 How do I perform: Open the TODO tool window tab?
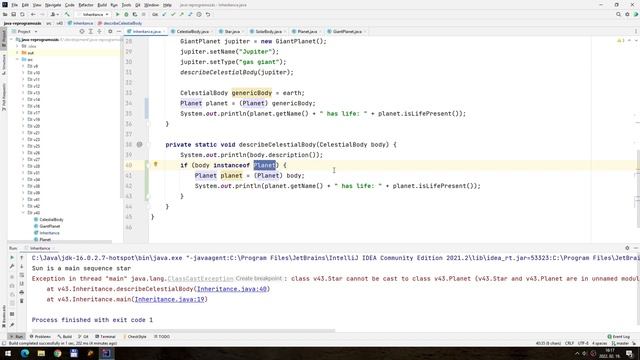162,337
